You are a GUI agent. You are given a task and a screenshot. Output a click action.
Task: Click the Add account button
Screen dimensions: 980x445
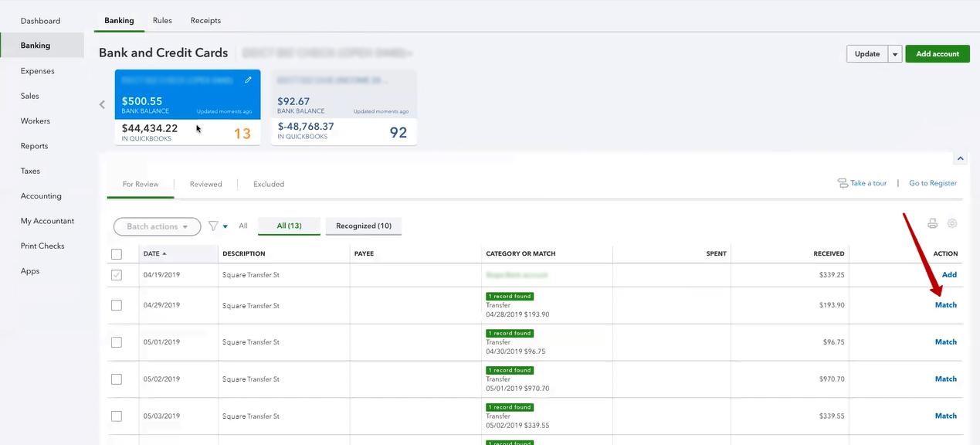point(938,54)
